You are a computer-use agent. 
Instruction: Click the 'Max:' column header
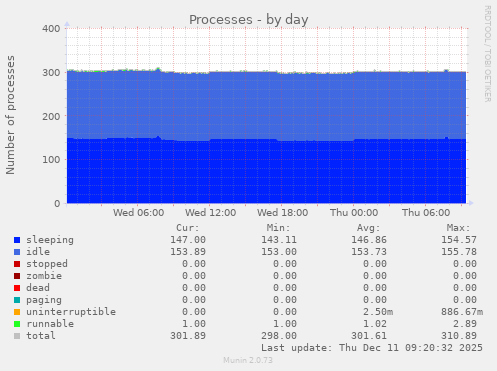458,228
